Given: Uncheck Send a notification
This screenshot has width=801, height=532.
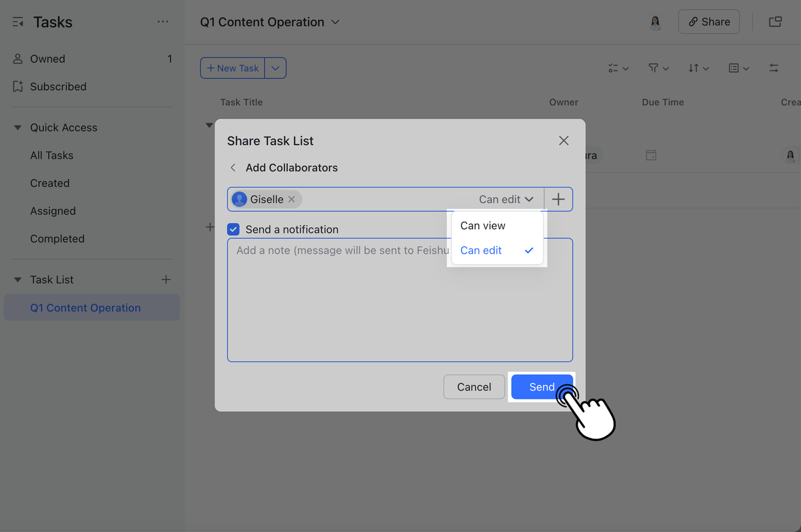Looking at the screenshot, I should [x=233, y=229].
